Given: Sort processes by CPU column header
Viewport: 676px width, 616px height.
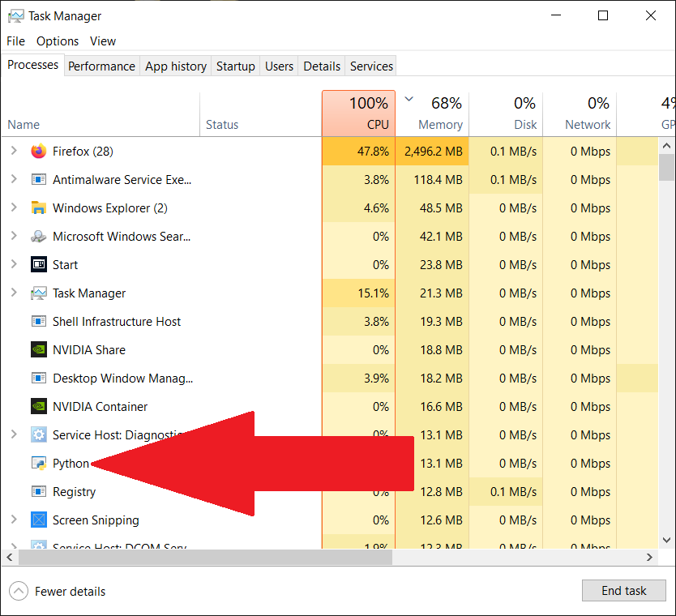Looking at the screenshot, I should click(x=358, y=113).
